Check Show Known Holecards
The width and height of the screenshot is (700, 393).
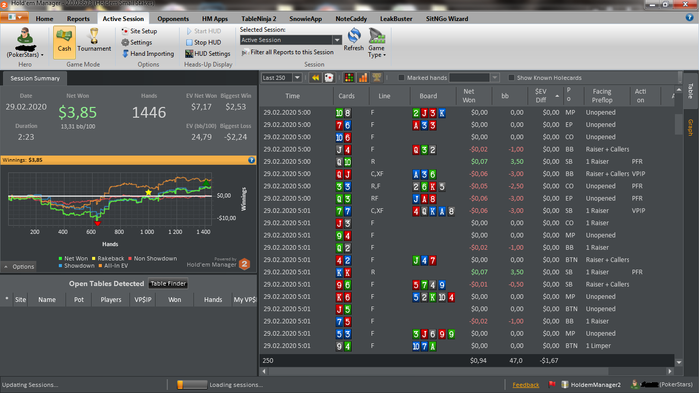click(511, 78)
